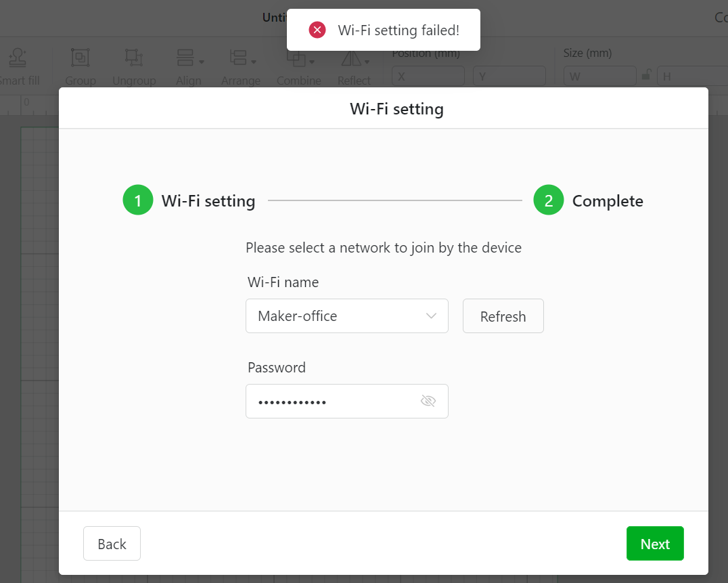Click the Ungroup objects icon
This screenshot has height=583, width=728.
click(134, 58)
